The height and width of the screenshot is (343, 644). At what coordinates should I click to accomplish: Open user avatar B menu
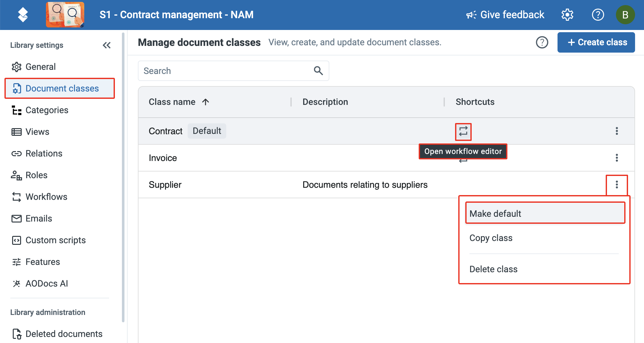coord(625,15)
